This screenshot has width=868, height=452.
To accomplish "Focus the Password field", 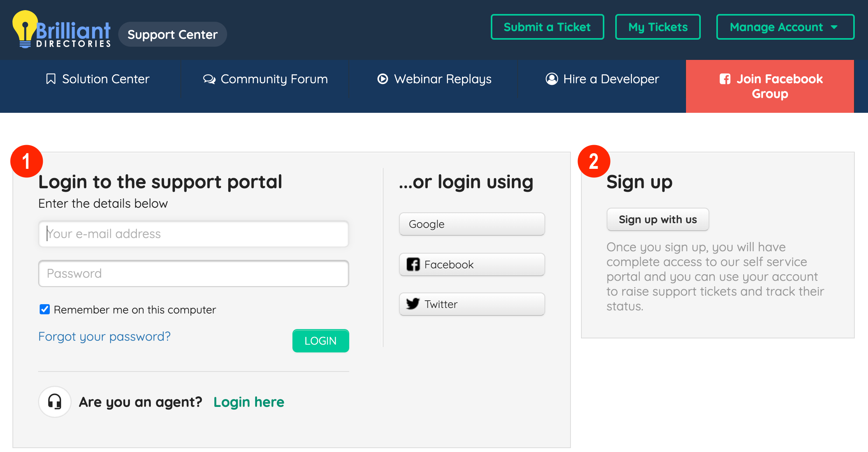I will 194,274.
